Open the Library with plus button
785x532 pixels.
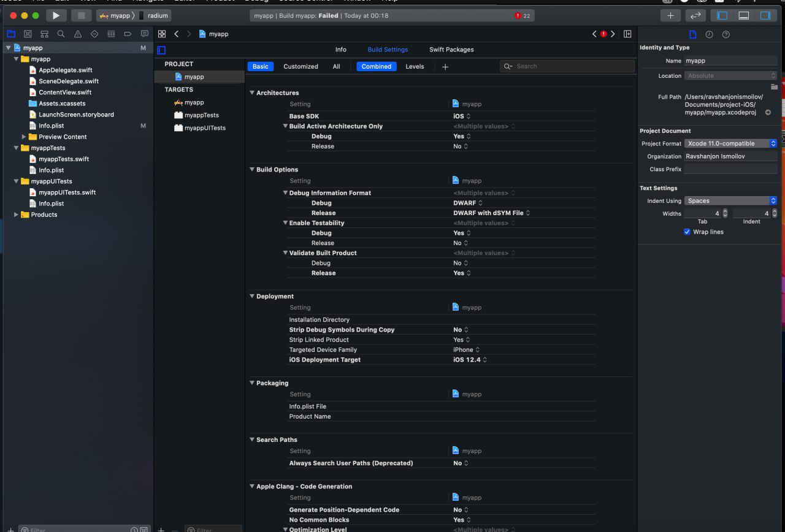(671, 15)
